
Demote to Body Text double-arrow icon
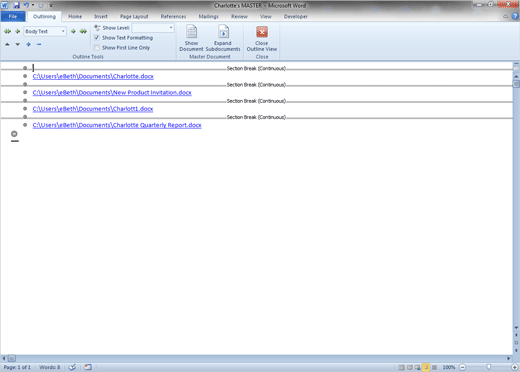tap(83, 31)
